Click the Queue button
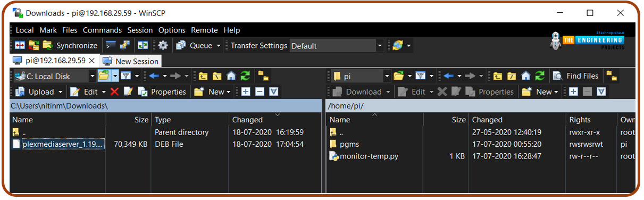 (x=194, y=46)
